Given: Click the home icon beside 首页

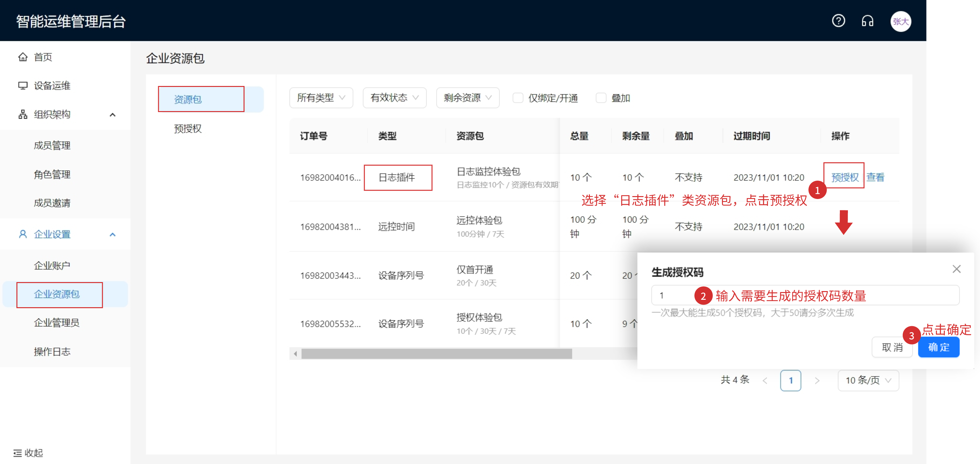Looking at the screenshot, I should (x=23, y=57).
